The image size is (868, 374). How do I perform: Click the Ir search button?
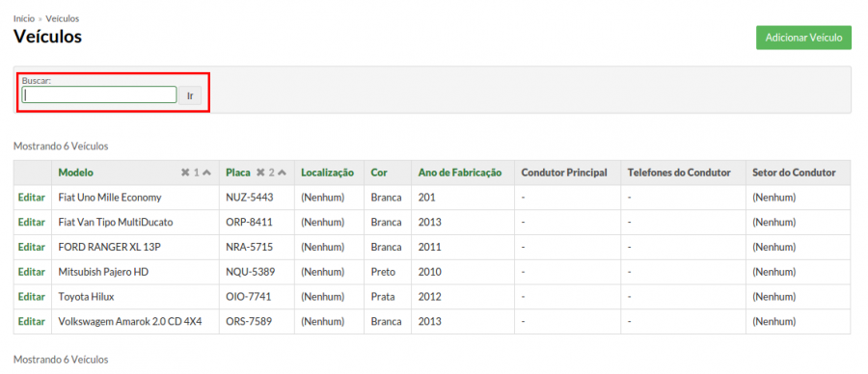pyautogui.click(x=190, y=95)
